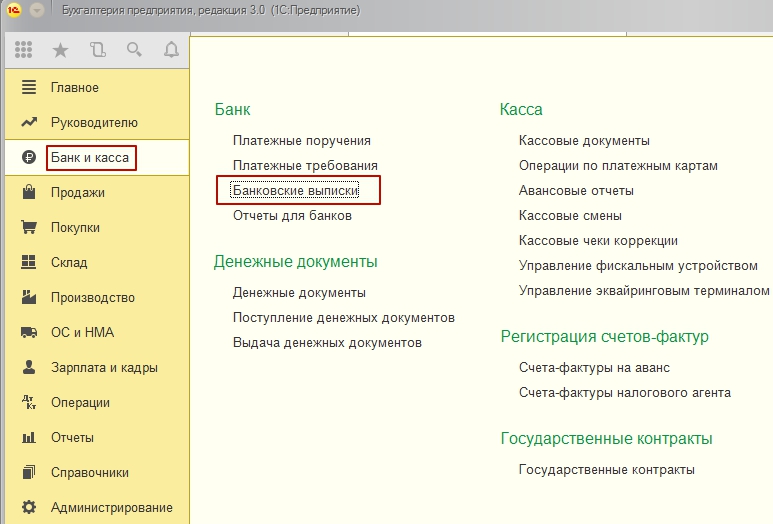Click the Продажи shopping bag icon
Viewport: 773px width, 524px height.
[29, 192]
